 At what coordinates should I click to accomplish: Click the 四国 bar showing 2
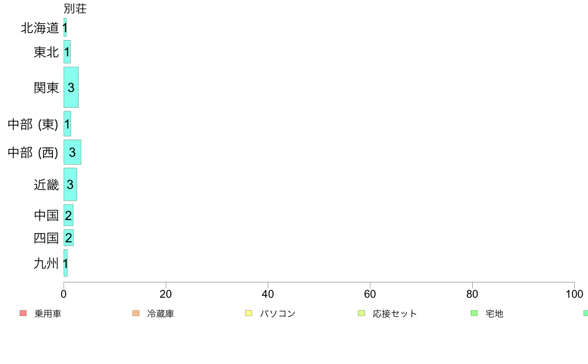[x=69, y=238]
